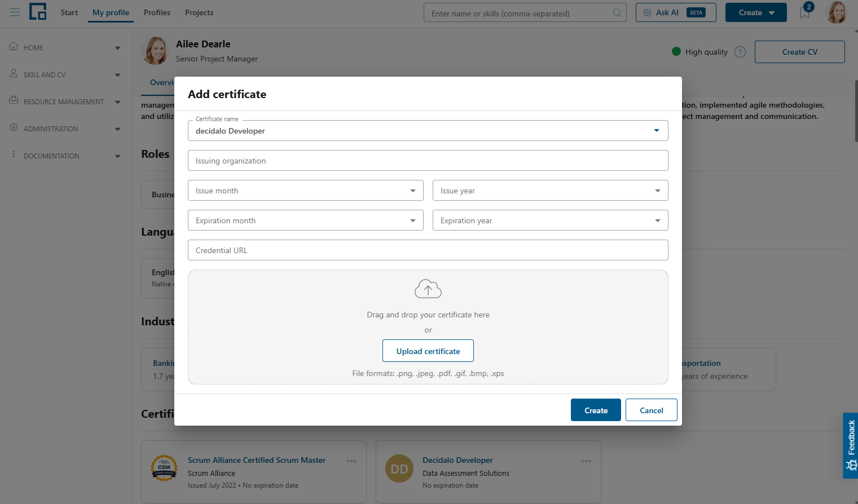Go to the Start tab
Image resolution: width=858 pixels, height=504 pixels.
(69, 12)
